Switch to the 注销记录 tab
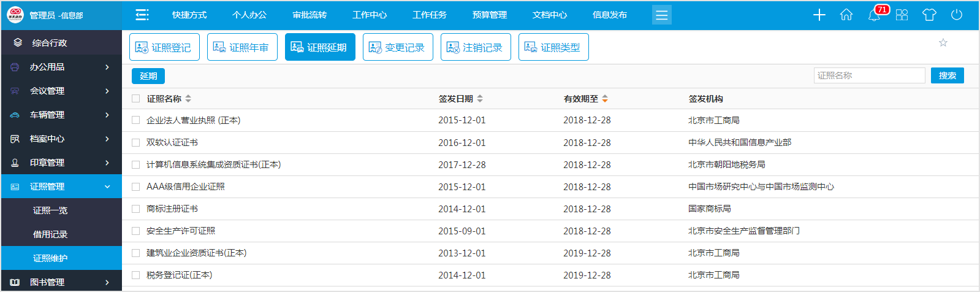980x292 pixels. pos(476,47)
